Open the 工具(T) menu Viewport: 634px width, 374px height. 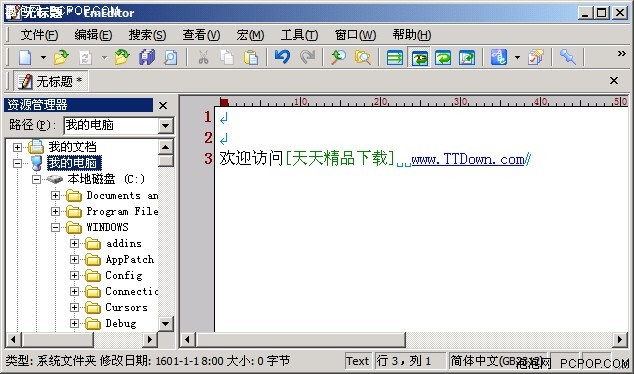[x=299, y=35]
